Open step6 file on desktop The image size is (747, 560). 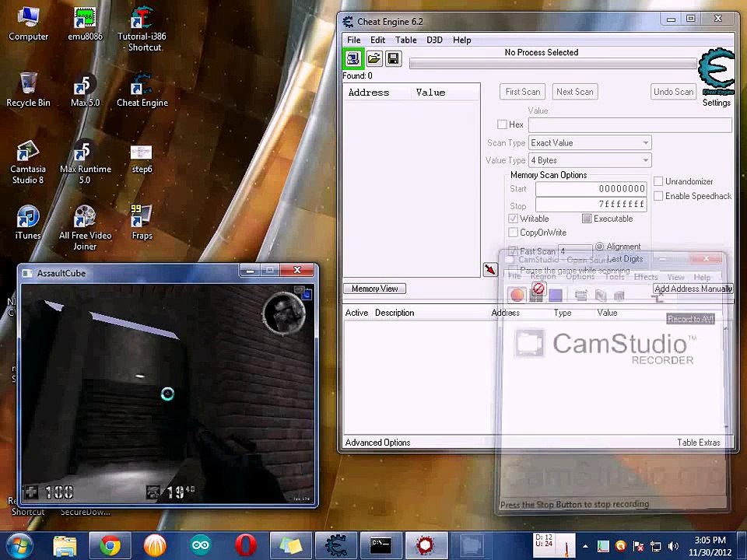point(142,159)
